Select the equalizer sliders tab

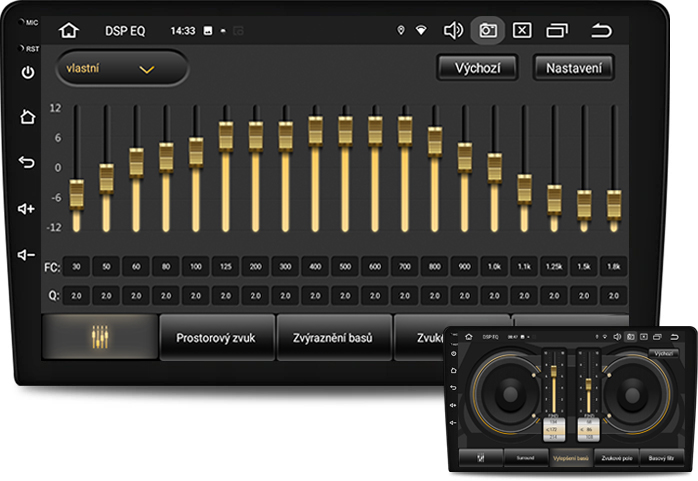coord(99,338)
